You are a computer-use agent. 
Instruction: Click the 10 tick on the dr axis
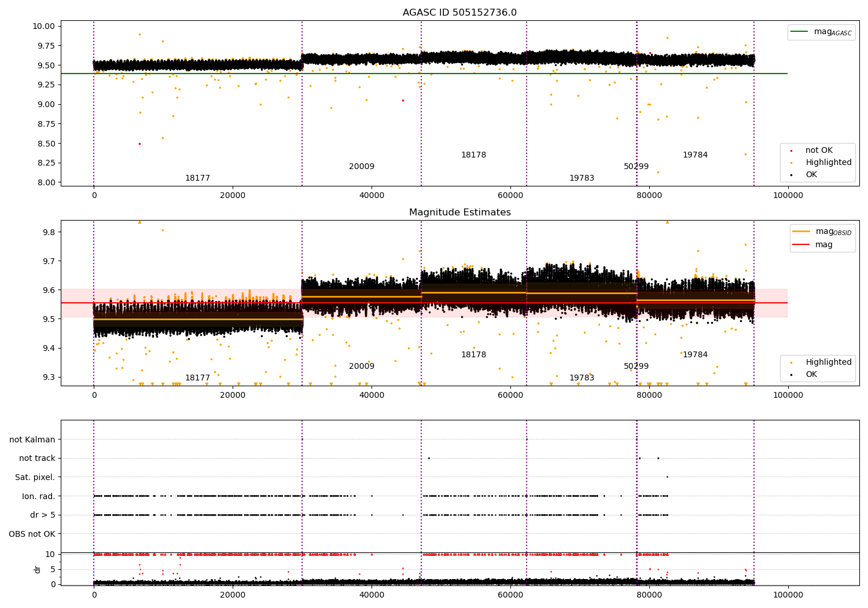point(50,555)
